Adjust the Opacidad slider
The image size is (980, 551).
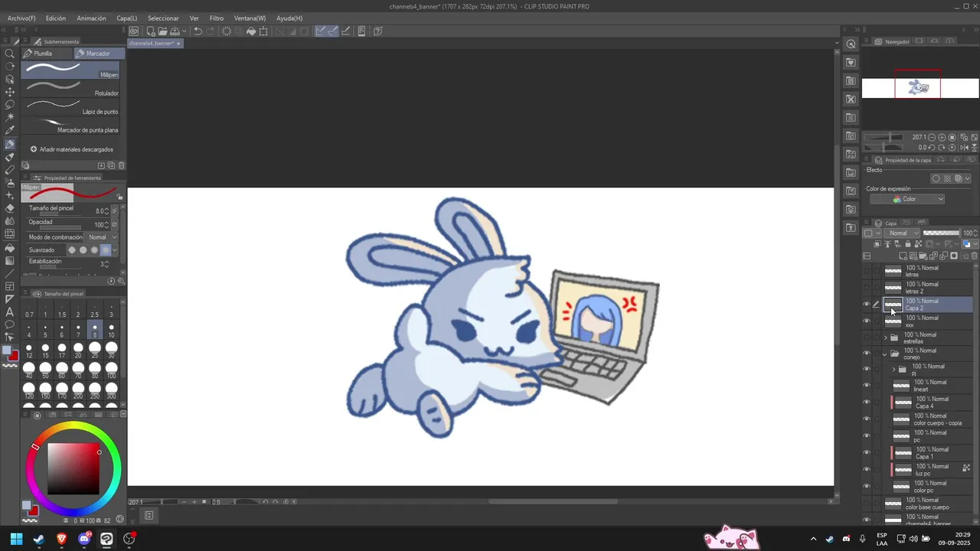[x=60, y=228]
